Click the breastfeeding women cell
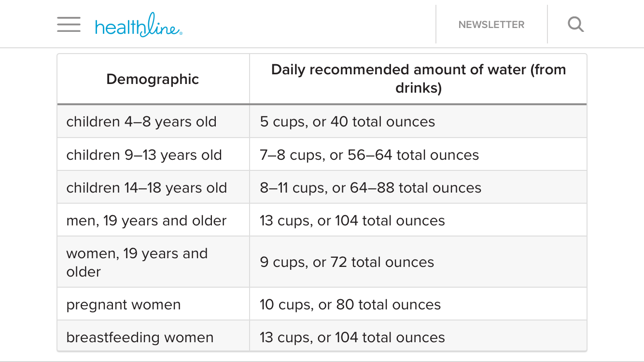Viewport: 644px width, 362px height. 153,336
